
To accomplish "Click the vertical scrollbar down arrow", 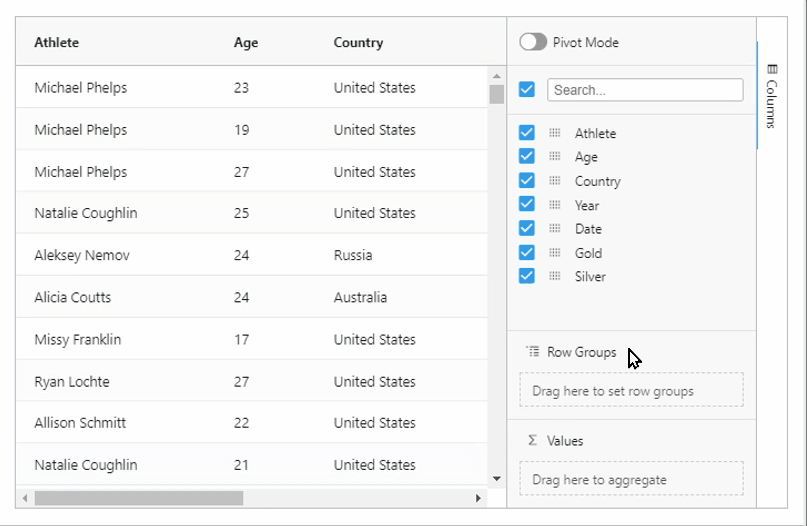I will pyautogui.click(x=496, y=479).
